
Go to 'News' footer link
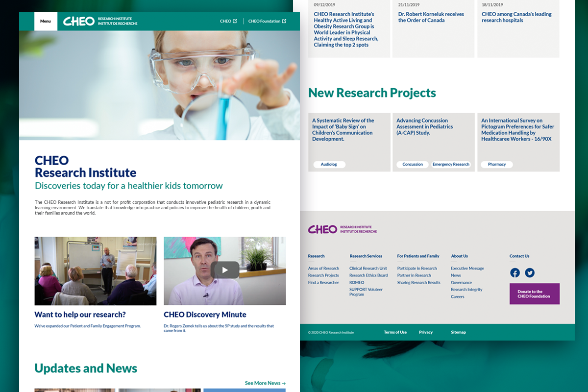click(x=456, y=275)
